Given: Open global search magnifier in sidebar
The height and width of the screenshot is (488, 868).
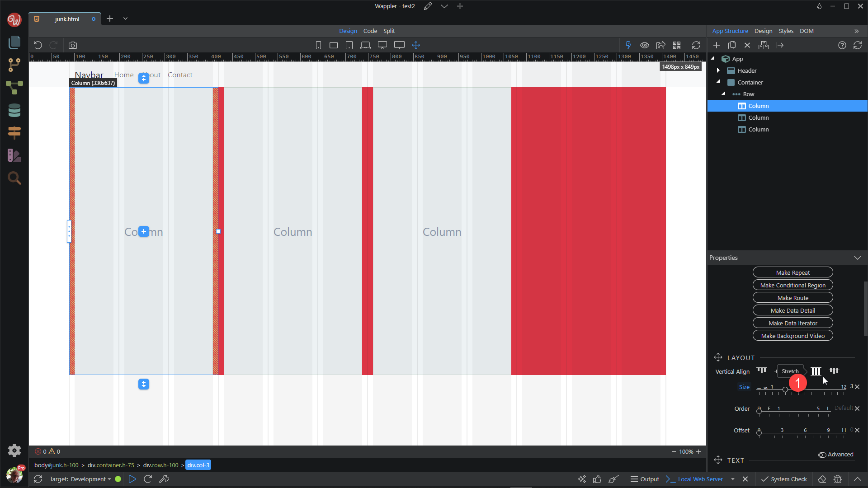Looking at the screenshot, I should pyautogui.click(x=14, y=178).
